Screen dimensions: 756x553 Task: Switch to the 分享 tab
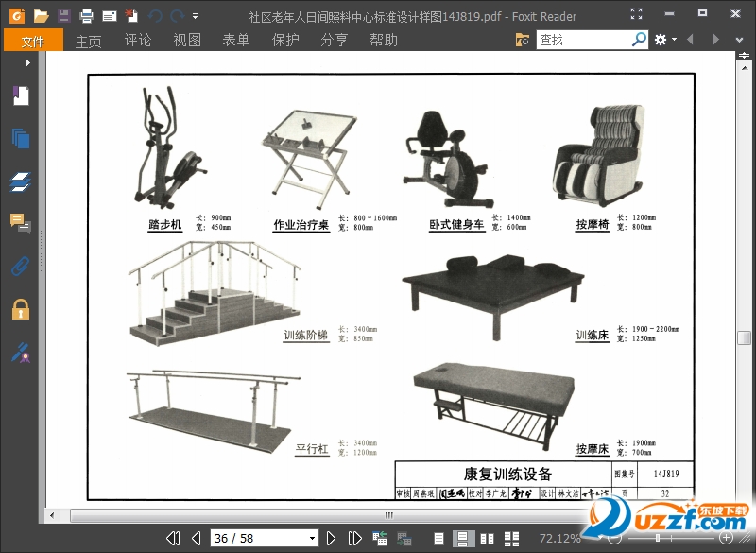click(x=335, y=40)
